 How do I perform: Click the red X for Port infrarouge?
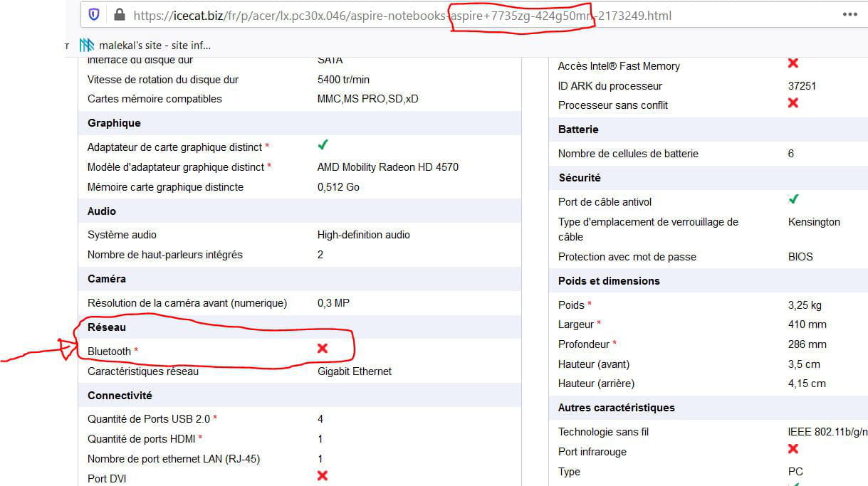(793, 449)
